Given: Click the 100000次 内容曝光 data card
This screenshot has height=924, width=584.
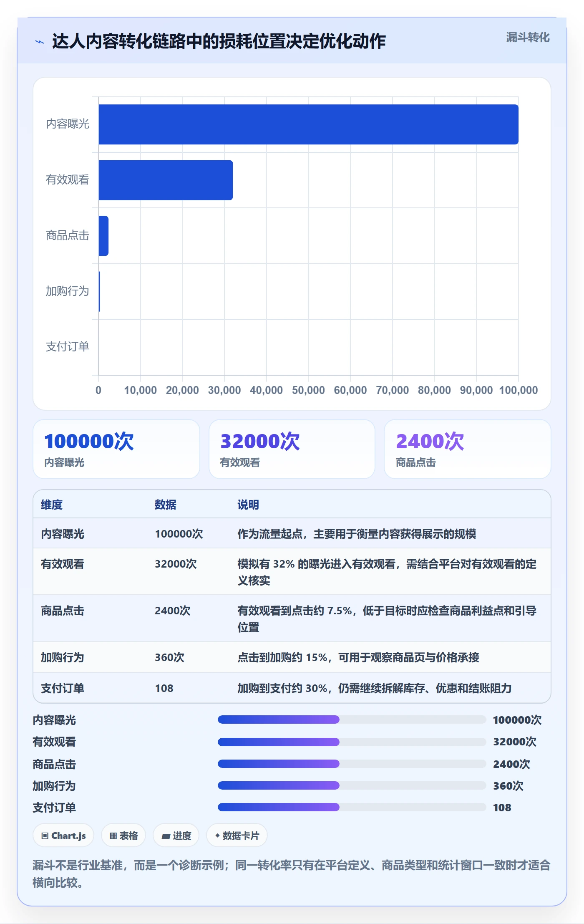Looking at the screenshot, I should tap(116, 449).
